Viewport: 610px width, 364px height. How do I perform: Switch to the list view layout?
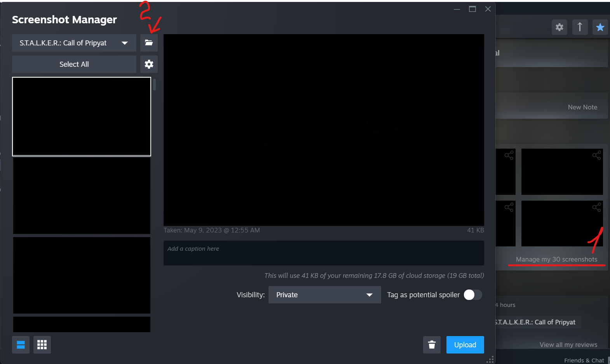21,345
